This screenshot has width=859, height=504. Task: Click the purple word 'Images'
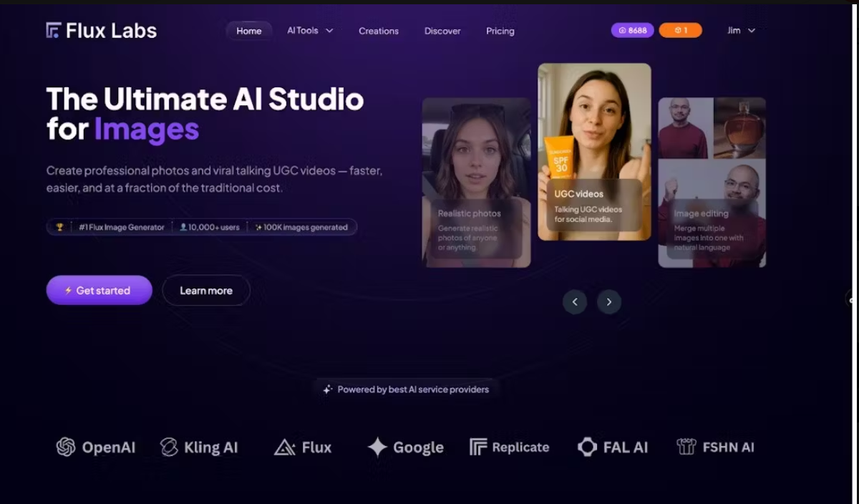pos(147,130)
